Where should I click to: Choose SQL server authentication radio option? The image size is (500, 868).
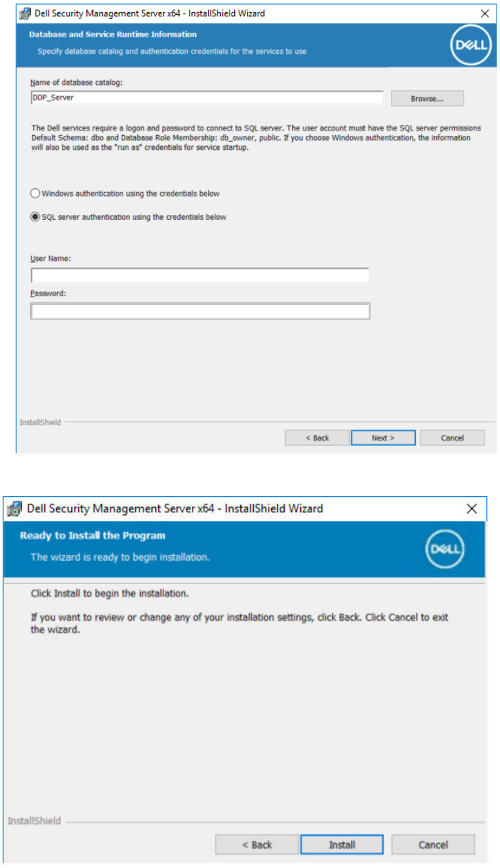(35, 217)
